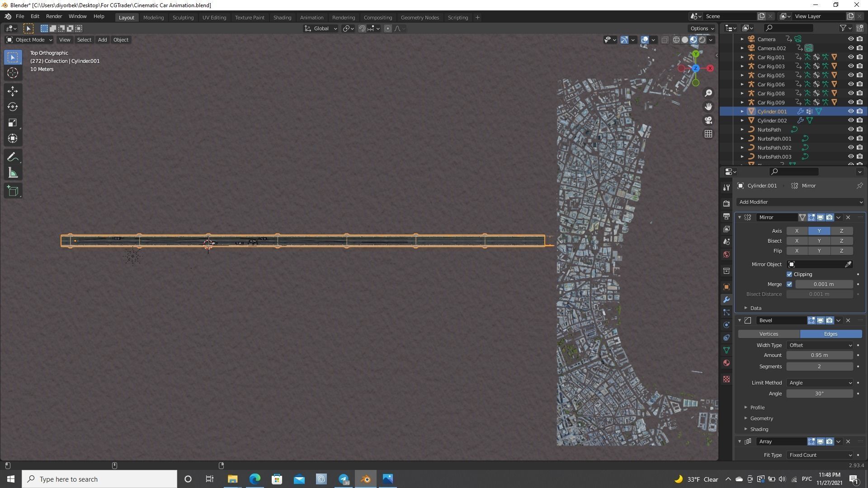The width and height of the screenshot is (868, 488).
Task: Select the Measure tool
Action: [x=13, y=173]
